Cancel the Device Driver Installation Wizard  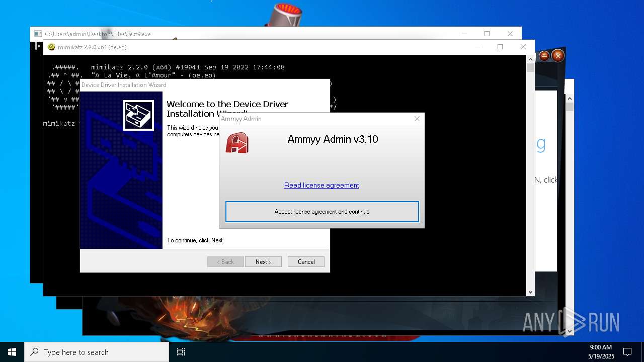[x=306, y=262]
